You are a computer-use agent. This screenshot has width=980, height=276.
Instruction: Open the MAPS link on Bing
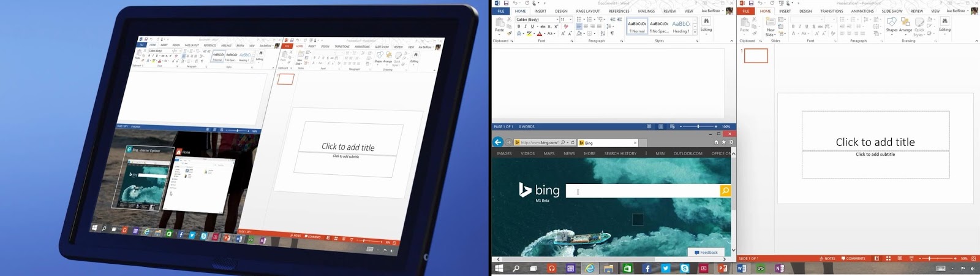pyautogui.click(x=549, y=153)
